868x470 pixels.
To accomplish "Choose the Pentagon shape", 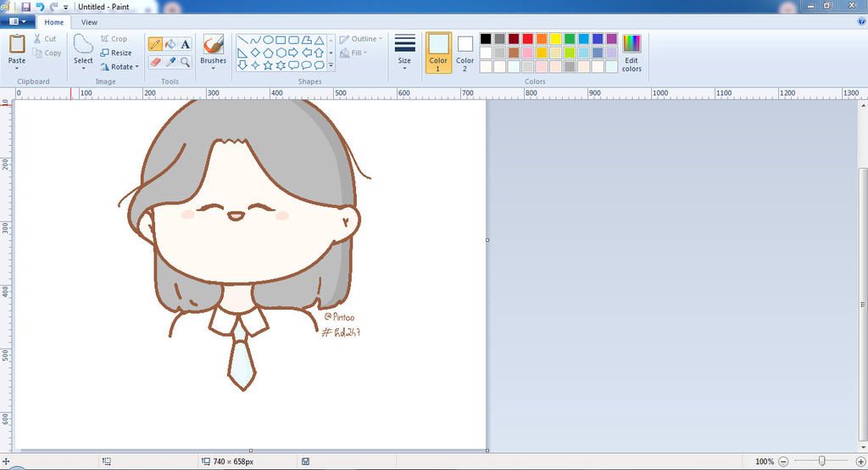I will click(268, 53).
